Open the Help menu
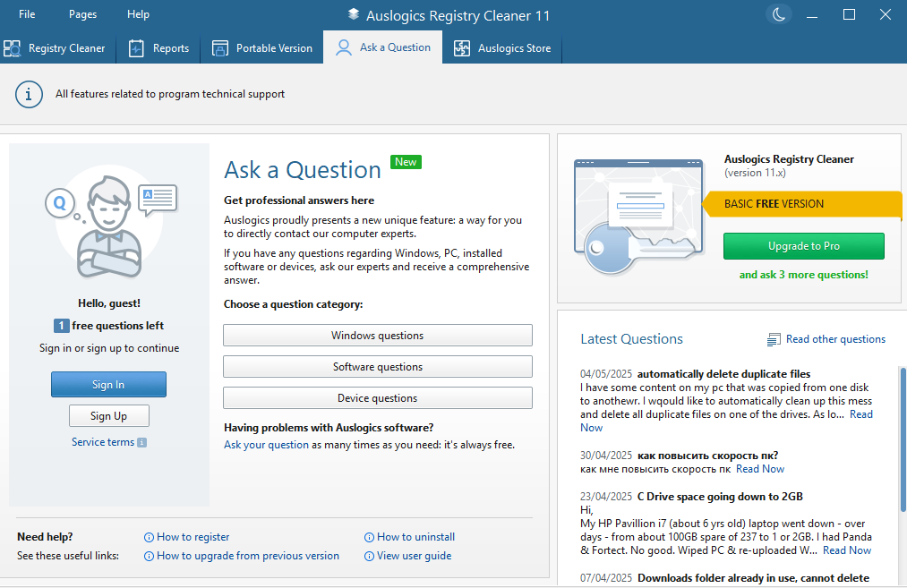907x588 pixels. click(138, 14)
